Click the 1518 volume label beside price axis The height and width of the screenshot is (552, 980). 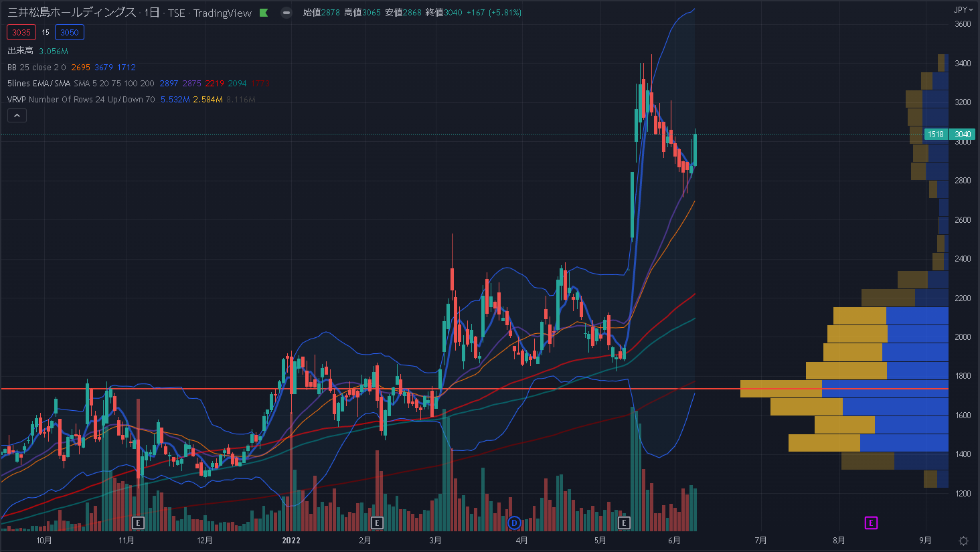tap(936, 134)
